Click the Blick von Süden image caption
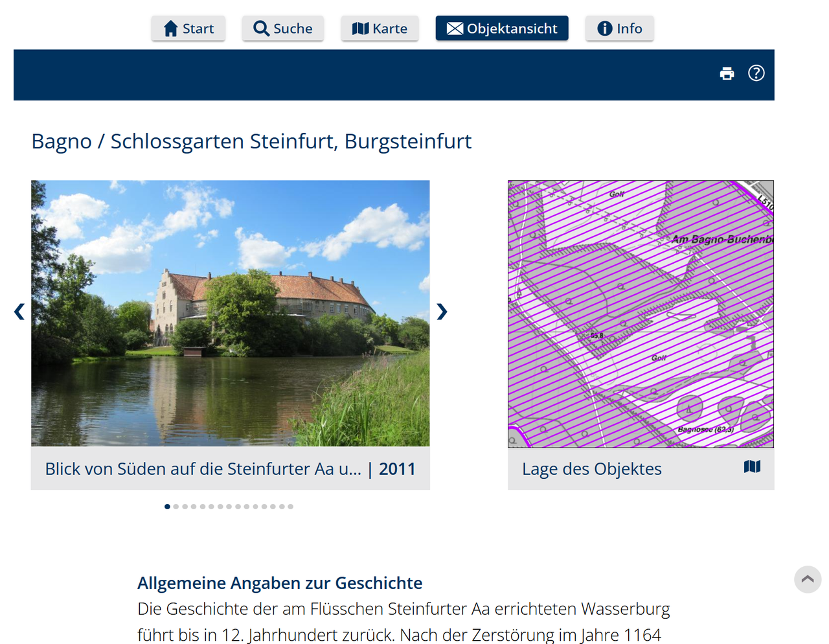829x644 pixels. 203,469
